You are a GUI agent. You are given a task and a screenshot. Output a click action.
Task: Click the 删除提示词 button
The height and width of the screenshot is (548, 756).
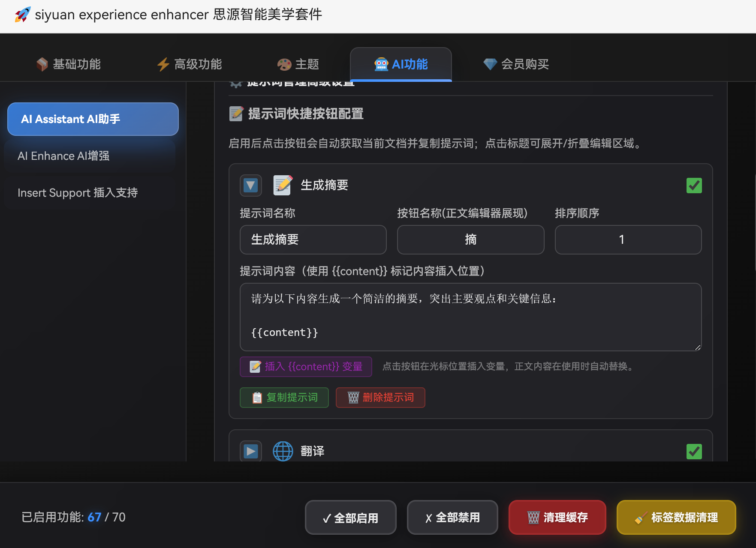(x=380, y=398)
